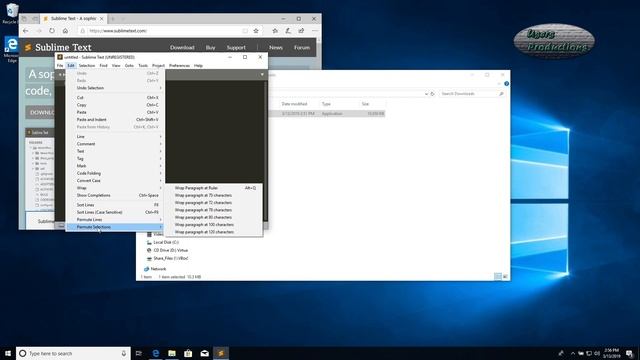The image size is (640, 360).
Task: Open Edge settings and more icon
Action: (x=315, y=31)
